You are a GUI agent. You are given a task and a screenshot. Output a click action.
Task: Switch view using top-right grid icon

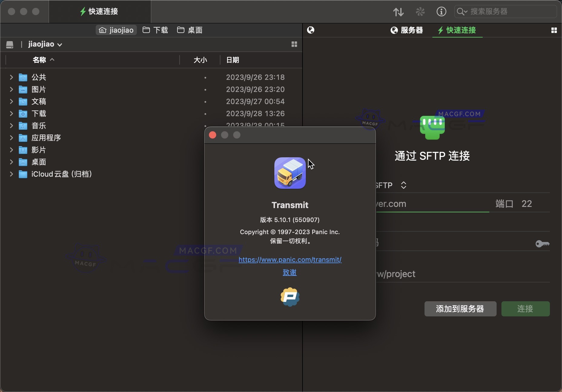(x=554, y=30)
